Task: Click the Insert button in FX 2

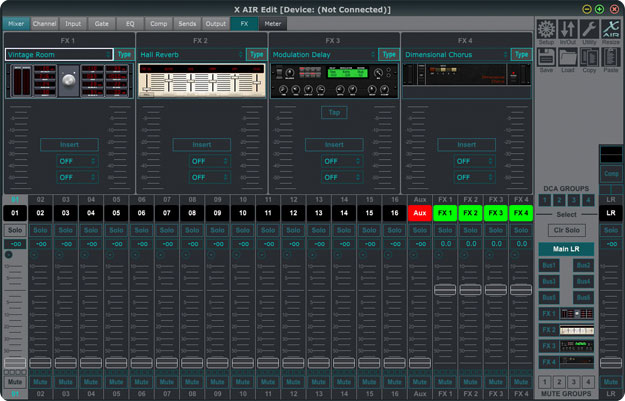Action: pyautogui.click(x=202, y=144)
